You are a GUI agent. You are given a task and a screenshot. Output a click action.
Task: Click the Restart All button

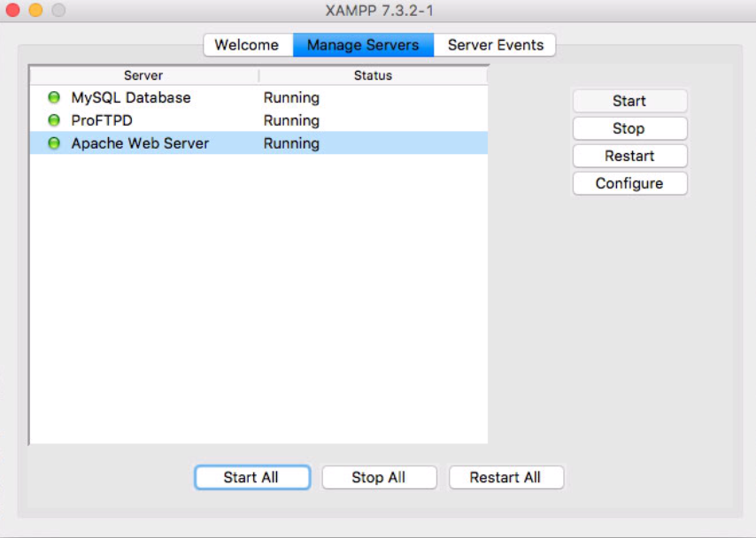click(505, 477)
